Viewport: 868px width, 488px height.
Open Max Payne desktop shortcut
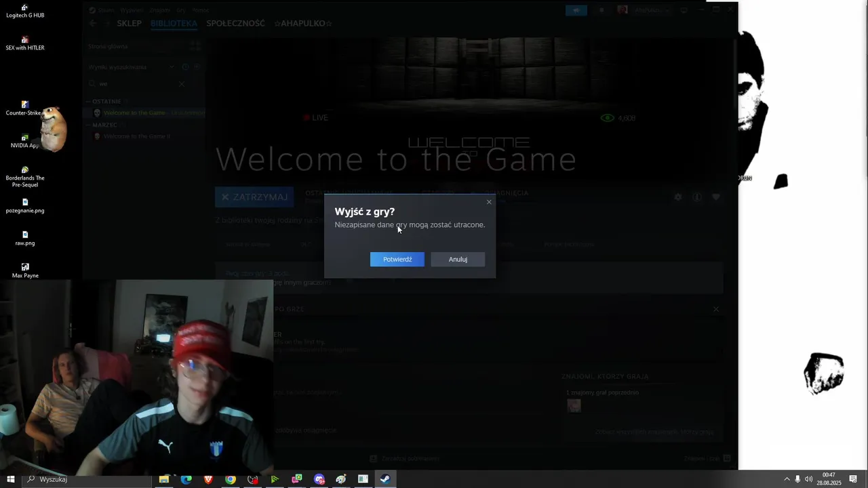pyautogui.click(x=25, y=271)
